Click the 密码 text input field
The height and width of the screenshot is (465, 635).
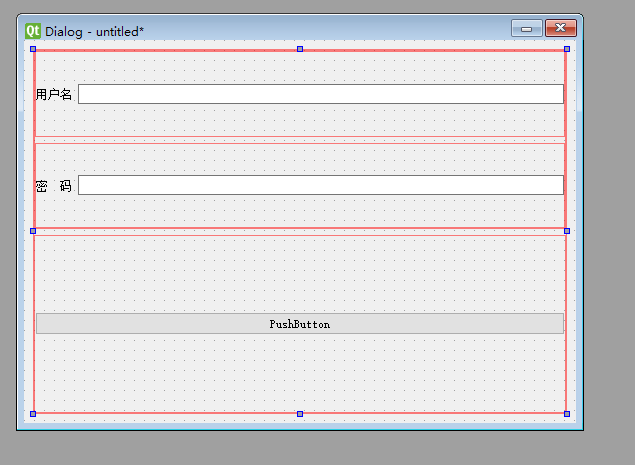pyautogui.click(x=321, y=185)
